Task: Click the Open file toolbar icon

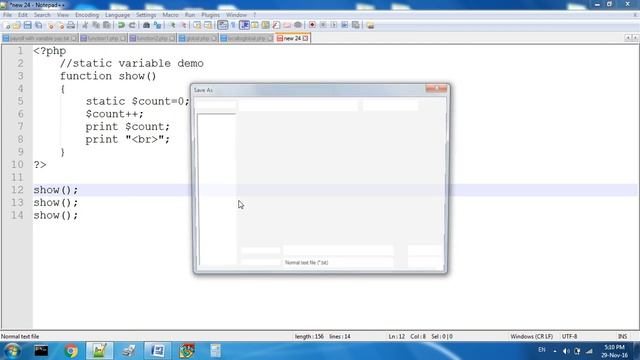Action: pyautogui.click(x=17, y=25)
